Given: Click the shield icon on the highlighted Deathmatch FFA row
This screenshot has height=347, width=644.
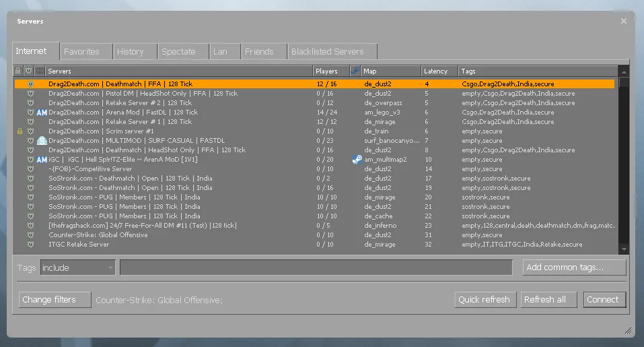Looking at the screenshot, I should 30,84.
